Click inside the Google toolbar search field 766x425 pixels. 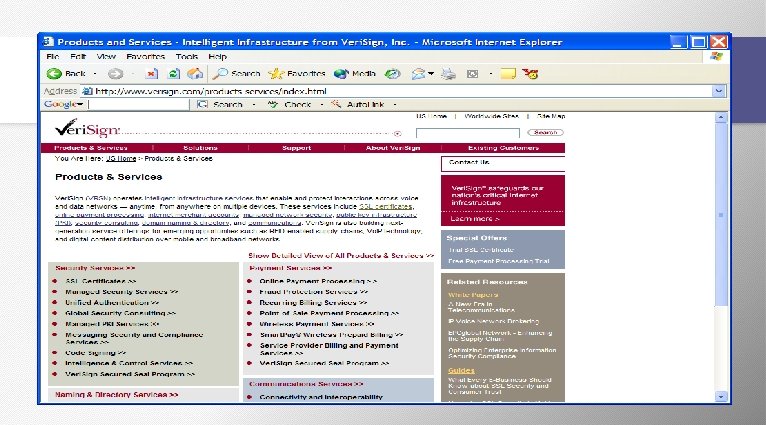click(x=139, y=104)
